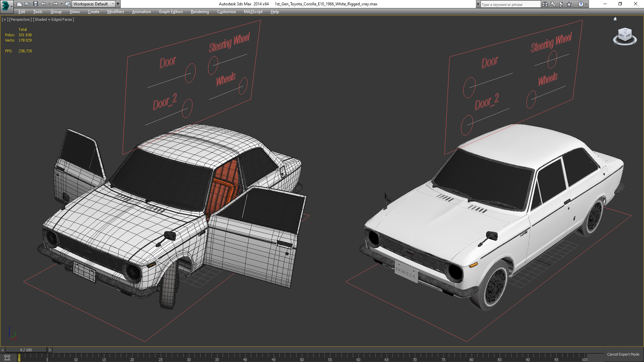Click the Help question mark icon
The height and width of the screenshot is (362, 644).
pos(581,4)
